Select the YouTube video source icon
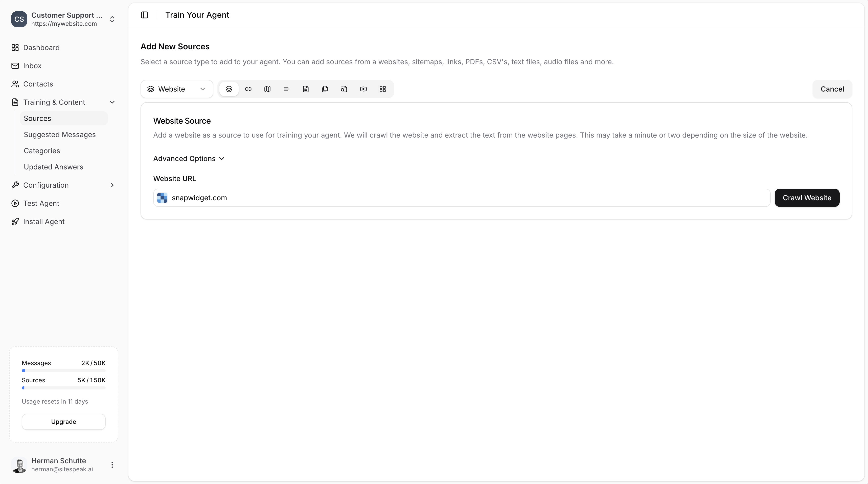 [x=363, y=89]
